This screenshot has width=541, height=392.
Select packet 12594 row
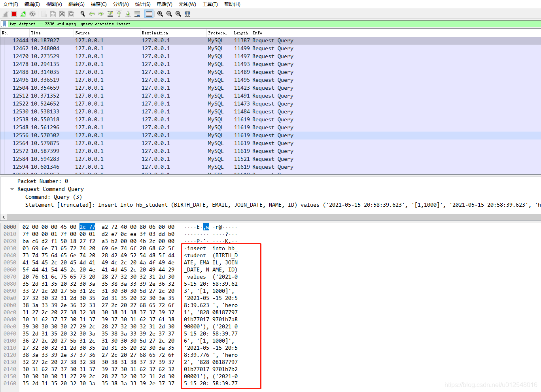(x=270, y=167)
